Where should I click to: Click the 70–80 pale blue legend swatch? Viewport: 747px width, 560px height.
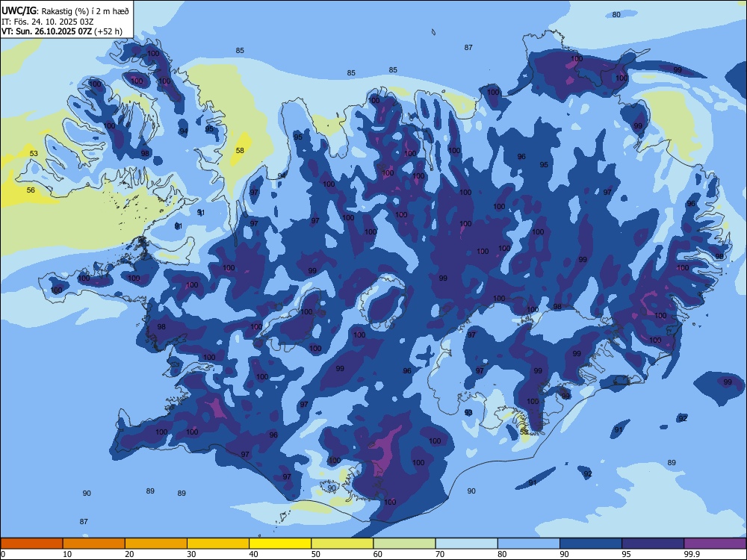(x=466, y=544)
